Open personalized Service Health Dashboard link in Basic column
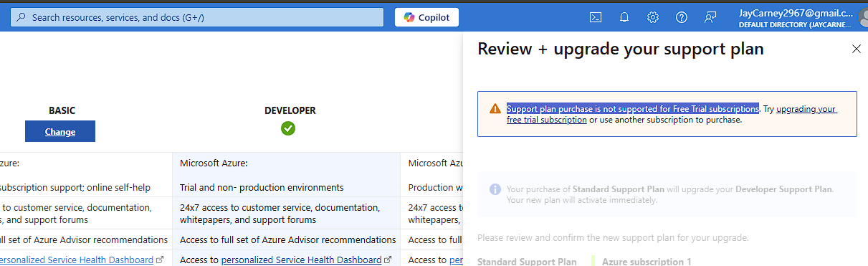868x266 pixels. 76,260
